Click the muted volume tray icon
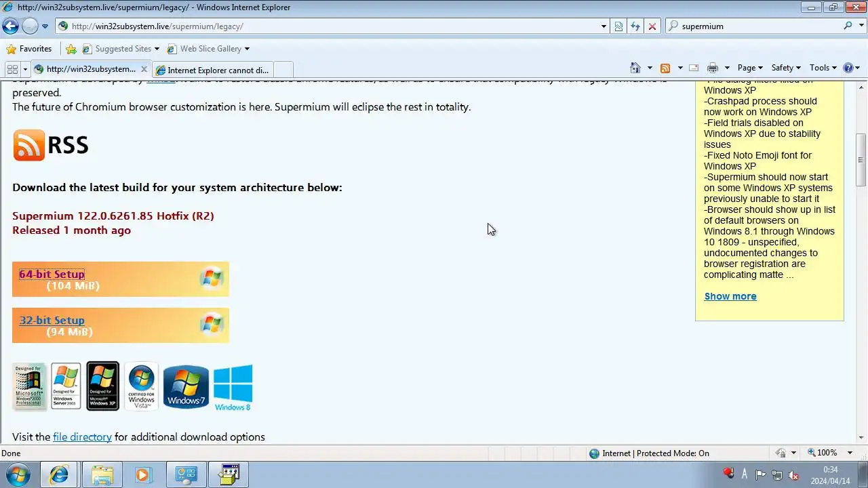Viewport: 868px width, 488px height. point(793,475)
